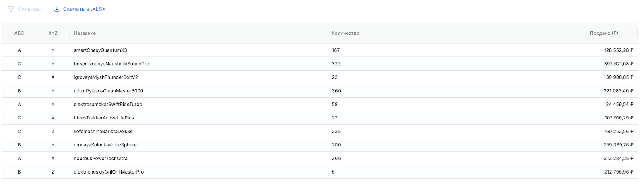Click elektrosamokatSwiftRideTurbo in the table
The width and height of the screenshot is (644, 184).
[108, 105]
